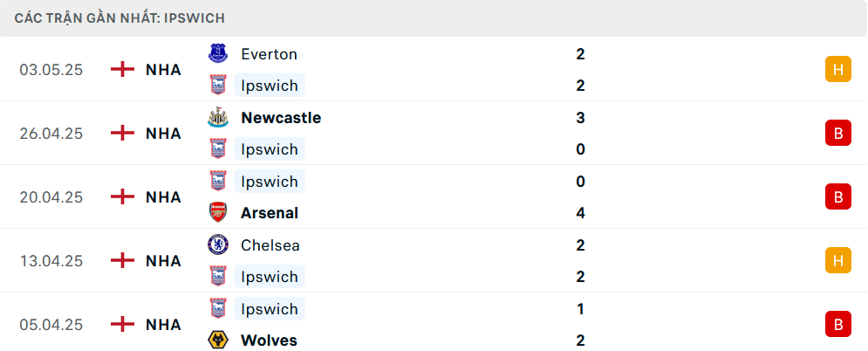Click the Everton club crest
868x351 pixels.
(217, 54)
